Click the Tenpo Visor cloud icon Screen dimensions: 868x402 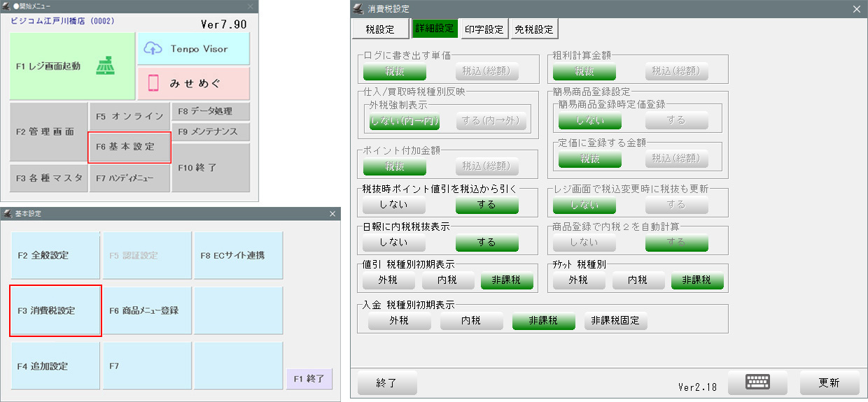[153, 48]
